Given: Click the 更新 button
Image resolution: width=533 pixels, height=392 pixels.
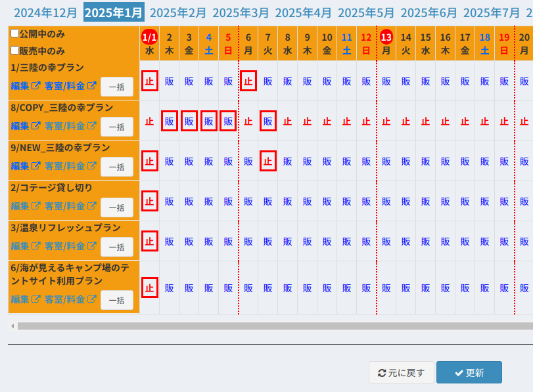Looking at the screenshot, I should (469, 372).
